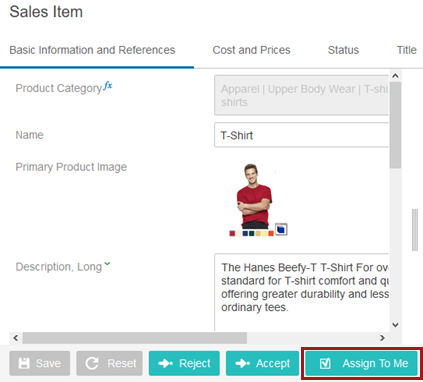Reject the sales item

click(x=184, y=363)
